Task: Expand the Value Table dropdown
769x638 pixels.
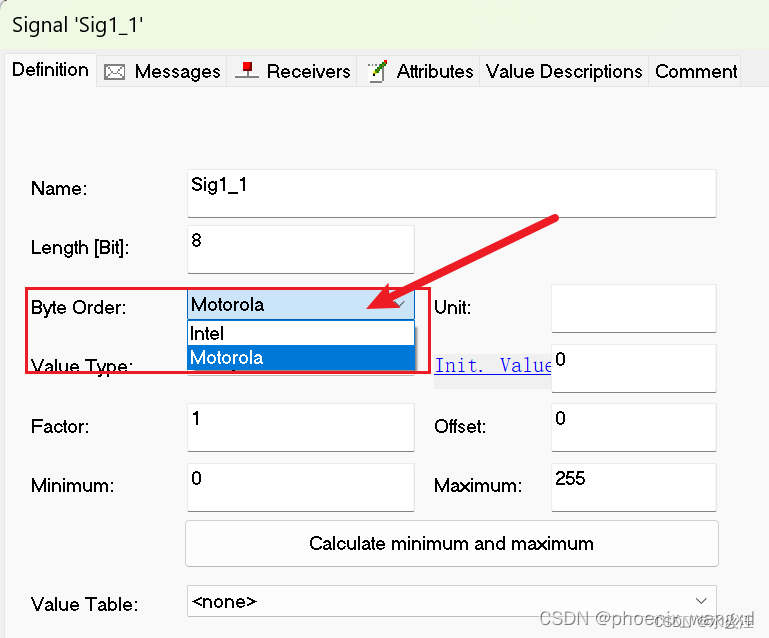Action: [701, 601]
